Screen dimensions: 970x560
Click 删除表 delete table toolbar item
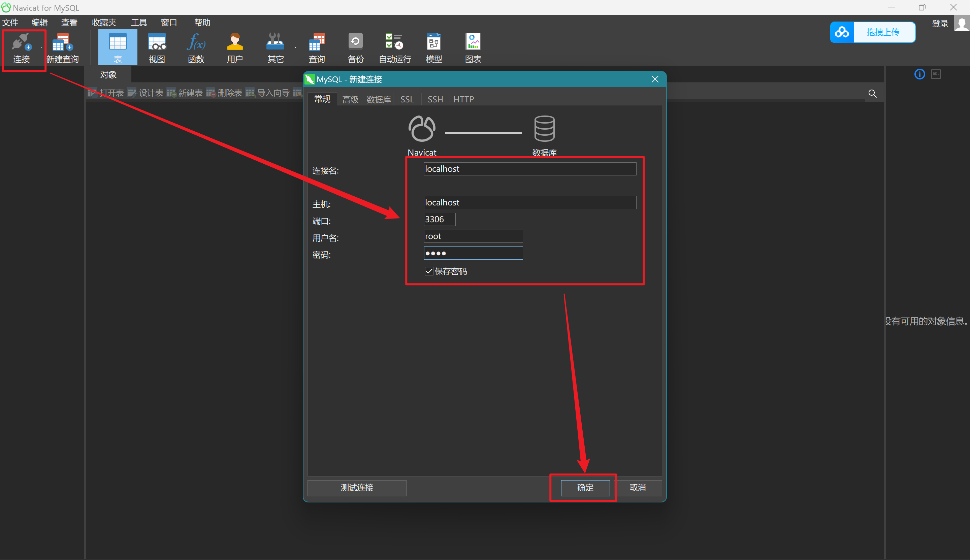click(x=224, y=93)
